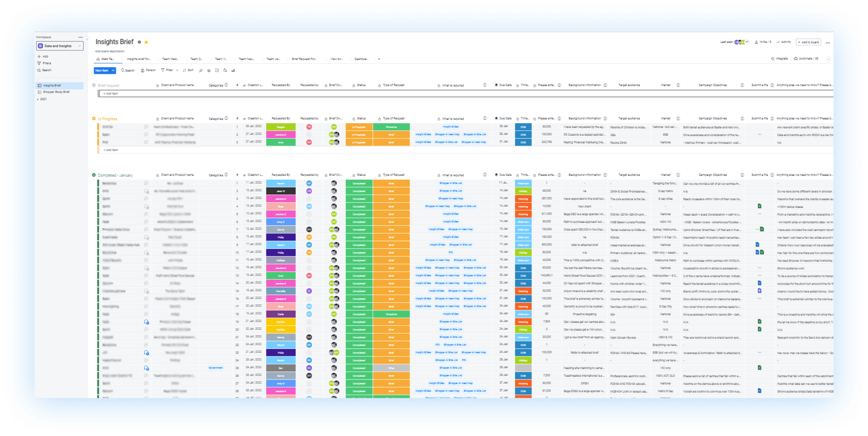This screenshot has width=868, height=436.
Task: Switch to the Team Mad tab
Action: [170, 59]
